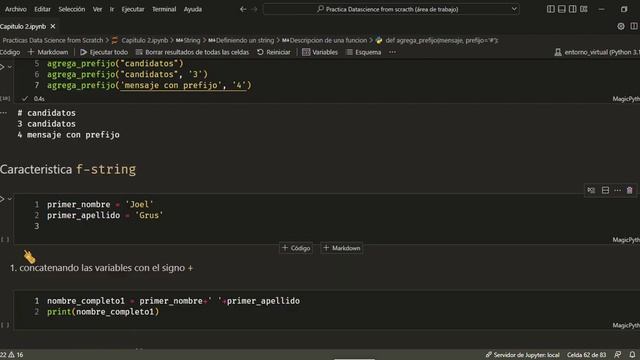Open the Variables viewer
Viewport: 640px width, 360px height.
coord(320,52)
